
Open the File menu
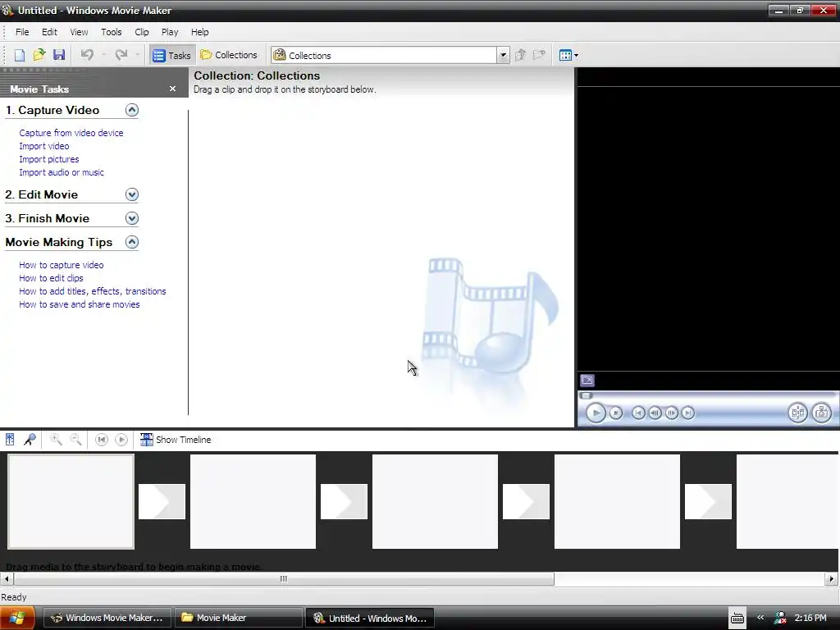click(x=22, y=32)
